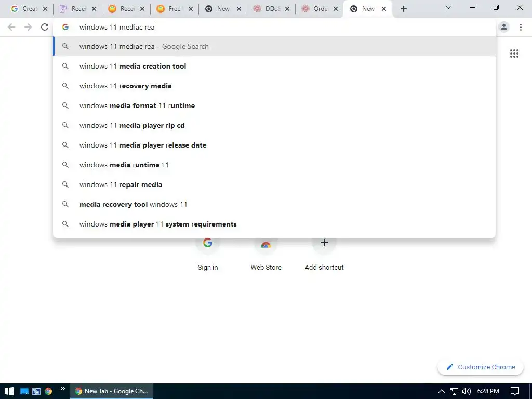Viewport: 532px width, 399px height.
Task: Open blue desktop icon in taskbar
Action: click(x=24, y=391)
